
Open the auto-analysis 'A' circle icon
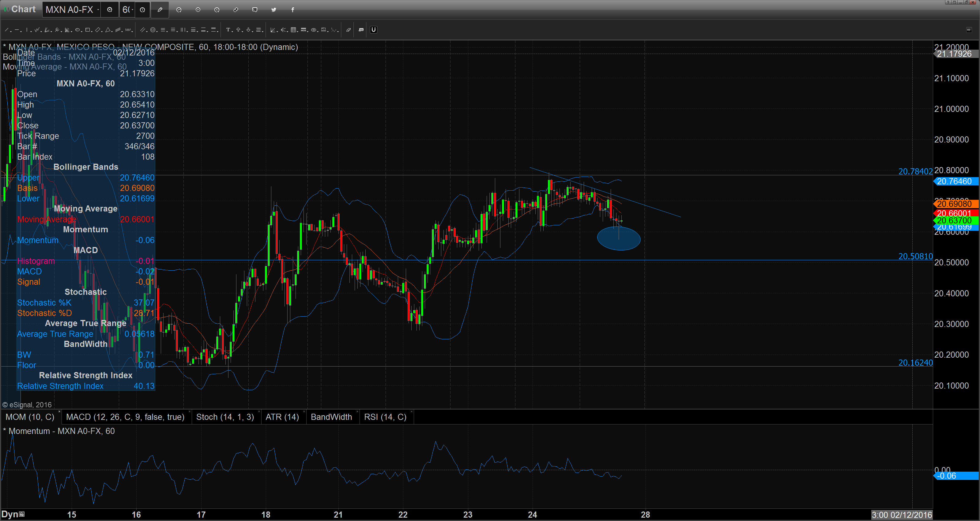(217, 10)
